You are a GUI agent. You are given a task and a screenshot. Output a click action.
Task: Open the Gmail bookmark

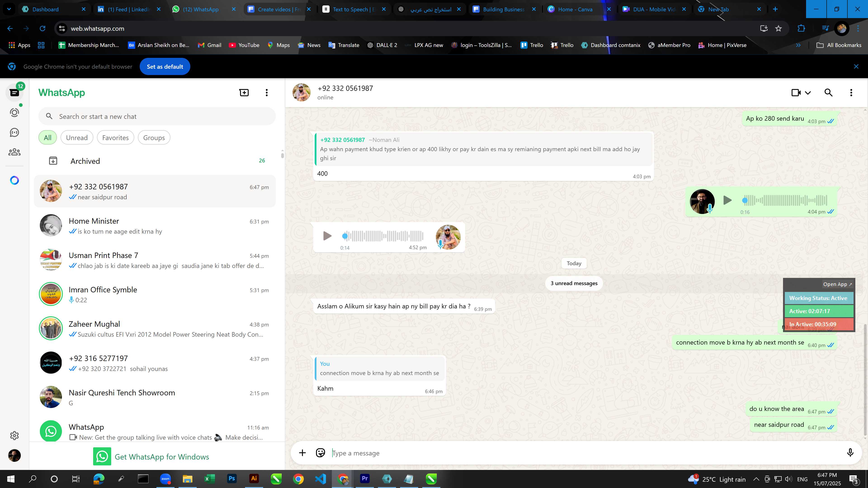coord(210,45)
